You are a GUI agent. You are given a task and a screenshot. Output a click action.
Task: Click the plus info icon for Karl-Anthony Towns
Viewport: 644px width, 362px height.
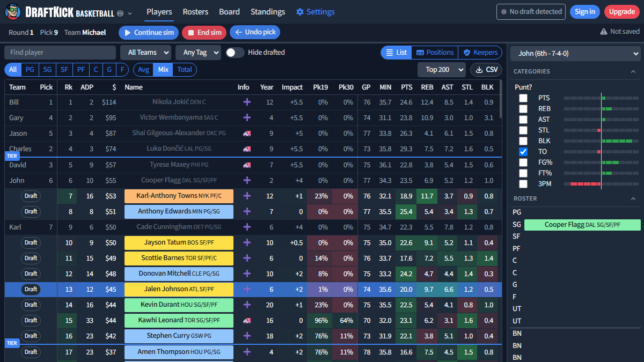[247, 196]
